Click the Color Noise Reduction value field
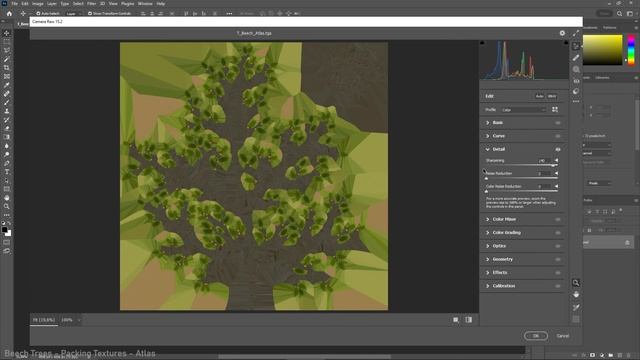Screen dimensions: 640x360 545,187
